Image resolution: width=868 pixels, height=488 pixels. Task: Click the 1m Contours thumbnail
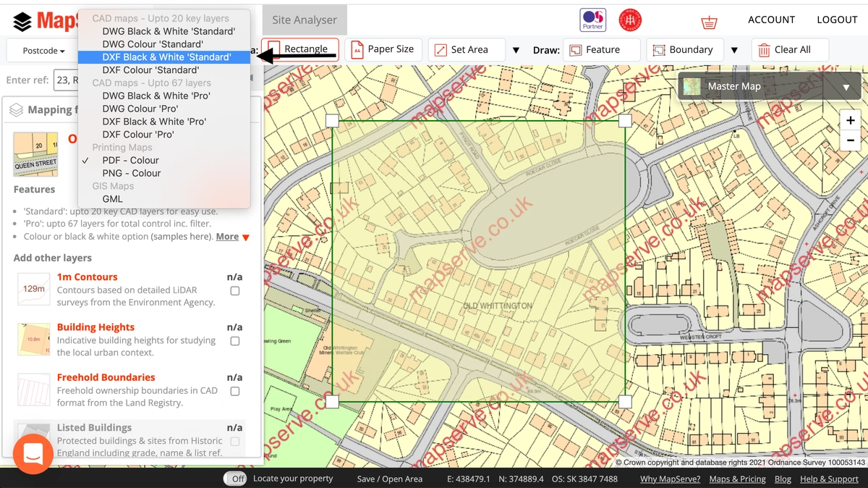(x=34, y=289)
